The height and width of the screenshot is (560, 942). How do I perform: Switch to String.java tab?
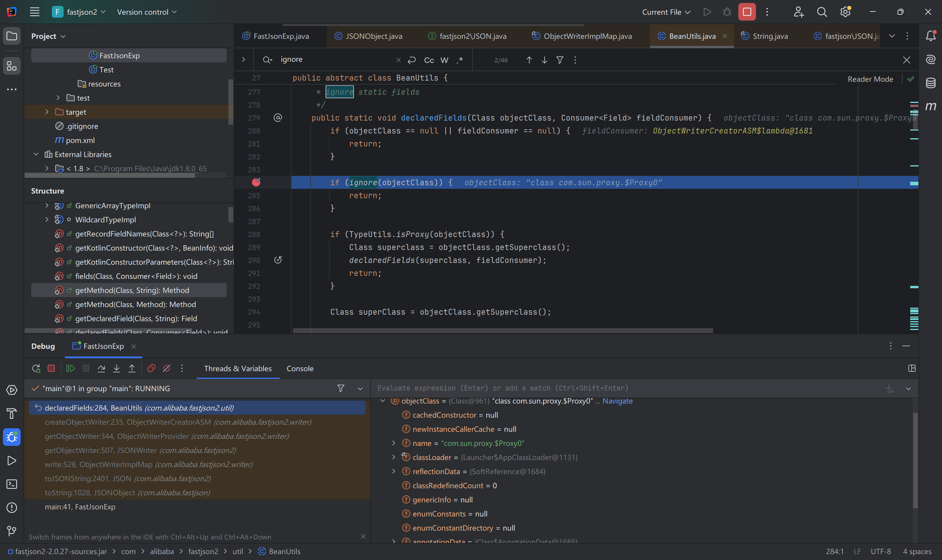click(x=764, y=36)
